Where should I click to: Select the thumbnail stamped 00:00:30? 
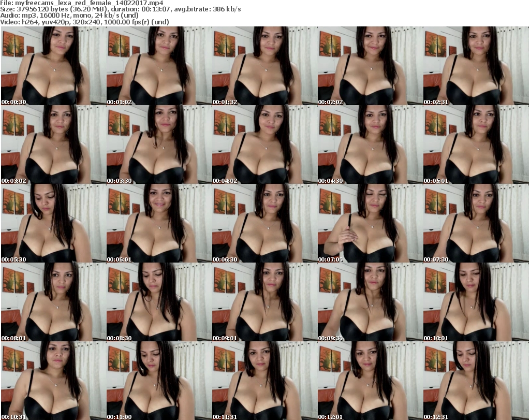click(53, 66)
